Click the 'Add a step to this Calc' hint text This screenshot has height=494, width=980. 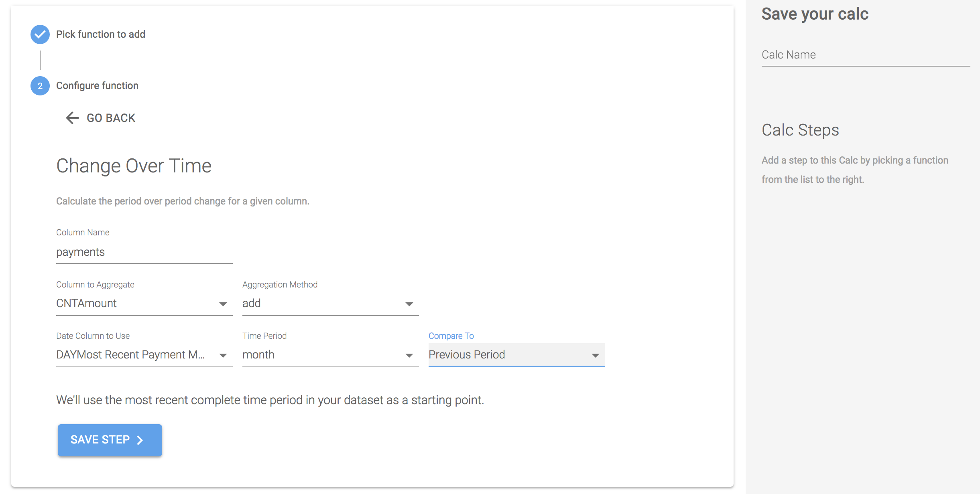(855, 170)
